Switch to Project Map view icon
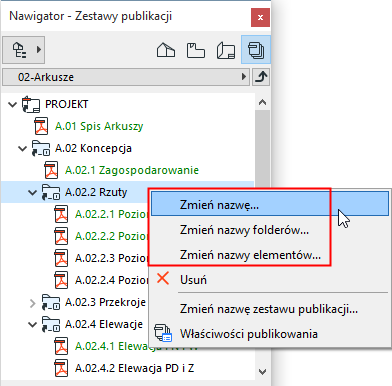The width and height of the screenshot is (392, 386). 166,51
